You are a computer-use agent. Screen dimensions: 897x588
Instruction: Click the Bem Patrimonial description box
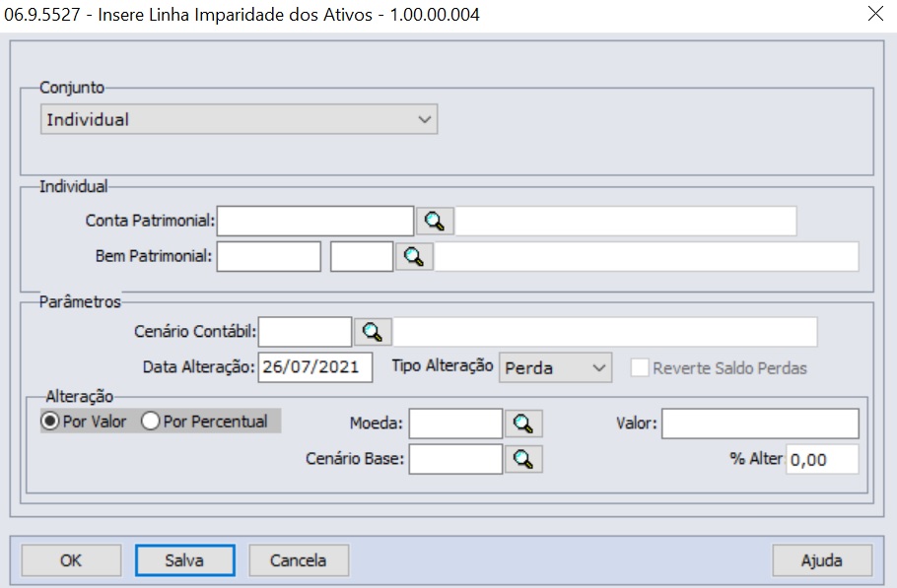coord(647,256)
